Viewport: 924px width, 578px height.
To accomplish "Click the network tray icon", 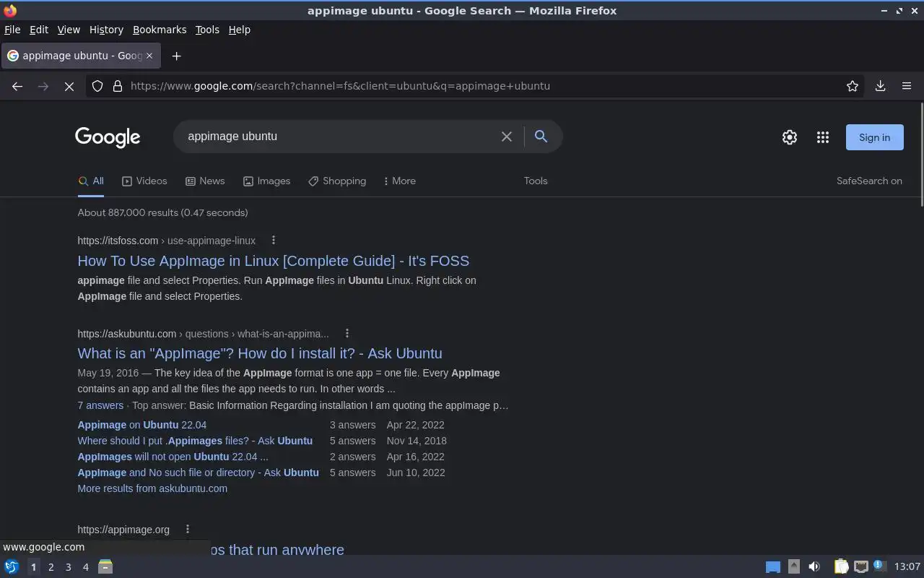I will [860, 566].
